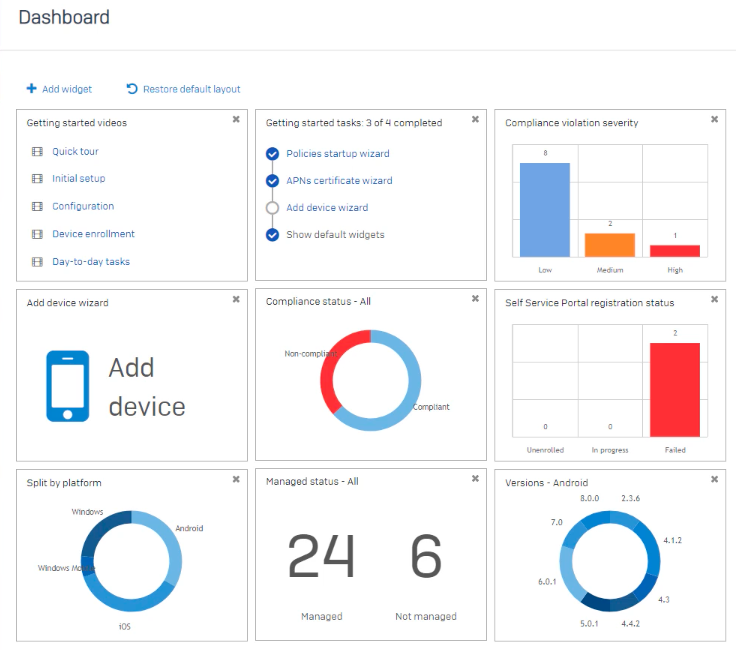
Task: Click the Not managed label
Action: click(x=426, y=616)
